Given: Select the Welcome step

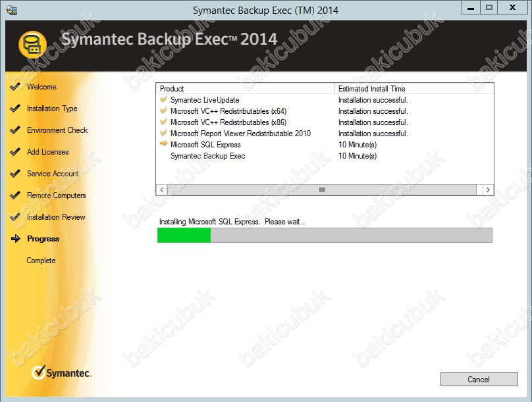Looking at the screenshot, I should click(x=41, y=87).
